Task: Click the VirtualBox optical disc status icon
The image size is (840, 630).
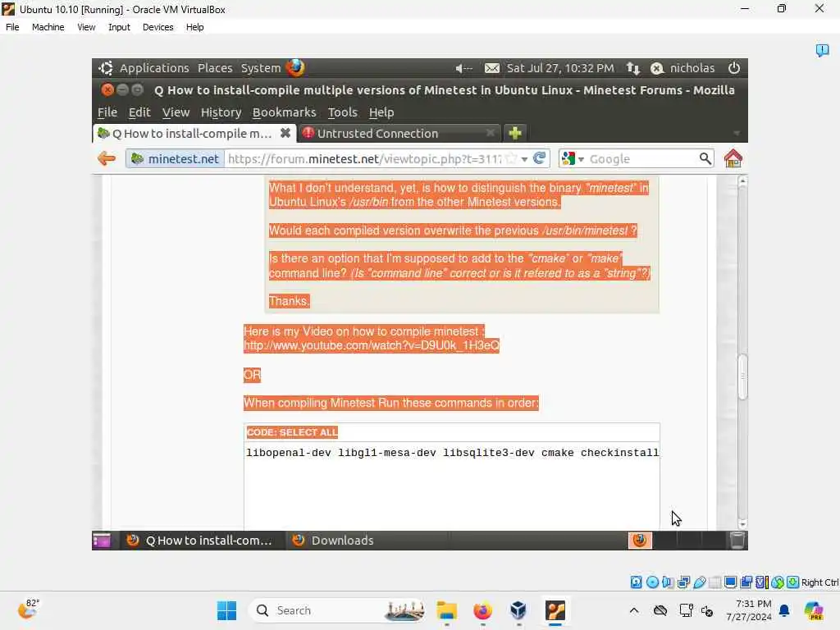Action: coord(652,582)
